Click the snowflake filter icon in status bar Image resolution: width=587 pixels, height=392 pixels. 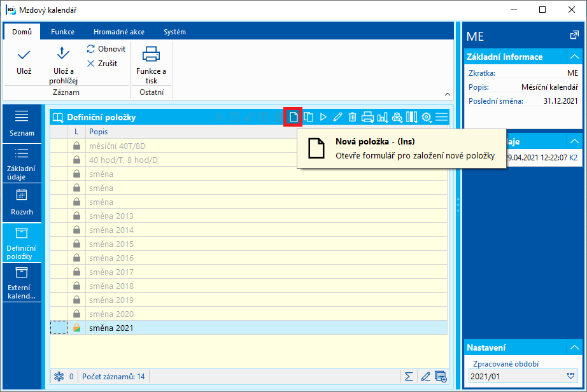pyautogui.click(x=59, y=377)
